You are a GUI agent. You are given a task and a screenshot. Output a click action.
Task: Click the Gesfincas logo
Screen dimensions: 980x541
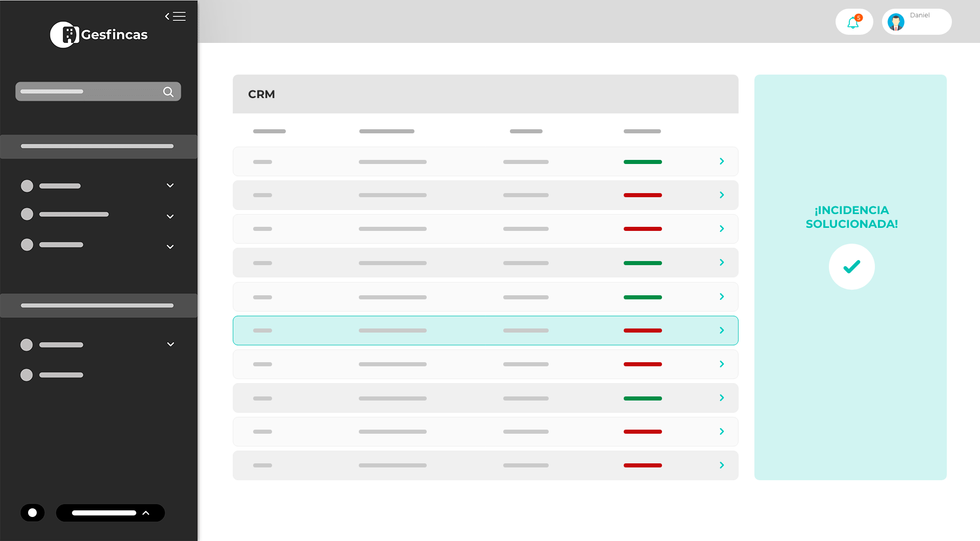click(x=99, y=35)
